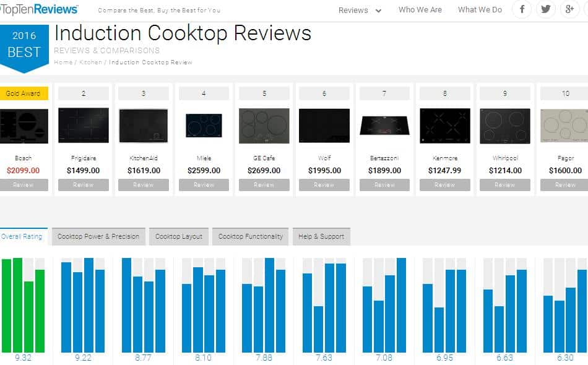Open the Kenmore cooktop thumbnail
Viewport: 588px width, 365px height.
point(445,126)
